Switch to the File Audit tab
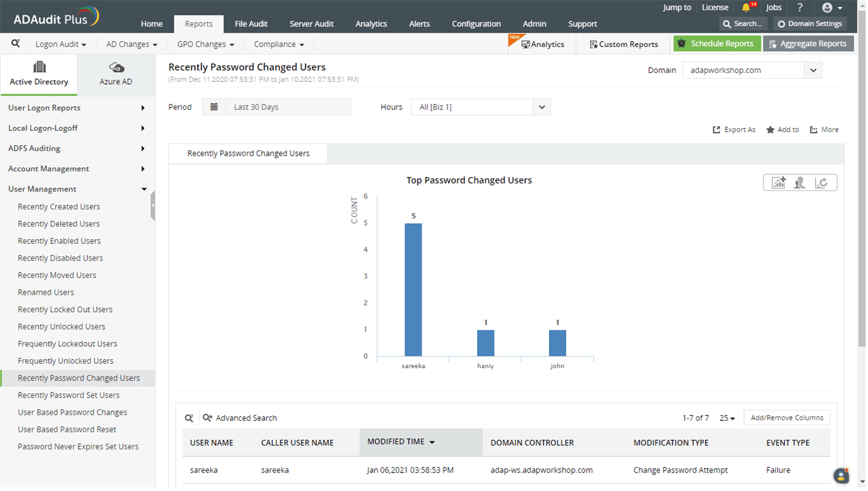Image resolution: width=868 pixels, height=491 pixels. (x=251, y=24)
